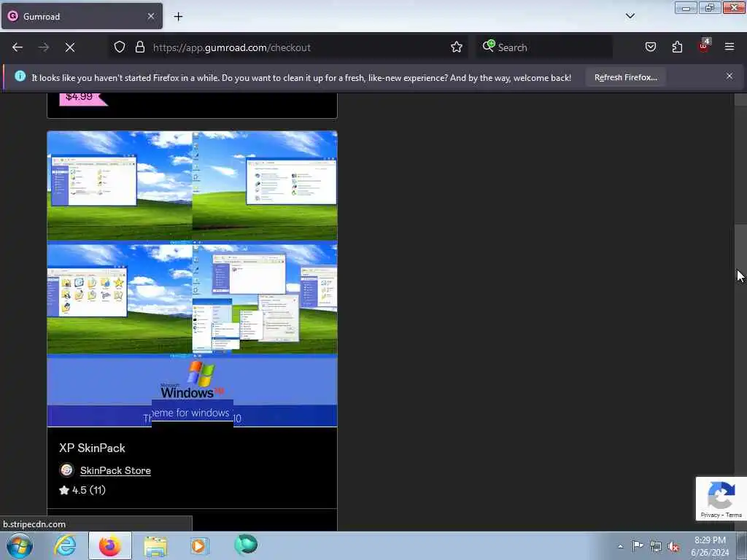Click the 4.5 (11) rating text
The image size is (747, 560).
82,490
